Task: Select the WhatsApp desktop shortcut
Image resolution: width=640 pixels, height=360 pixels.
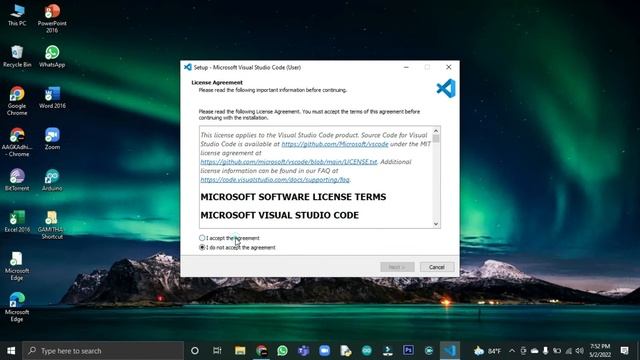Action: 52,56
